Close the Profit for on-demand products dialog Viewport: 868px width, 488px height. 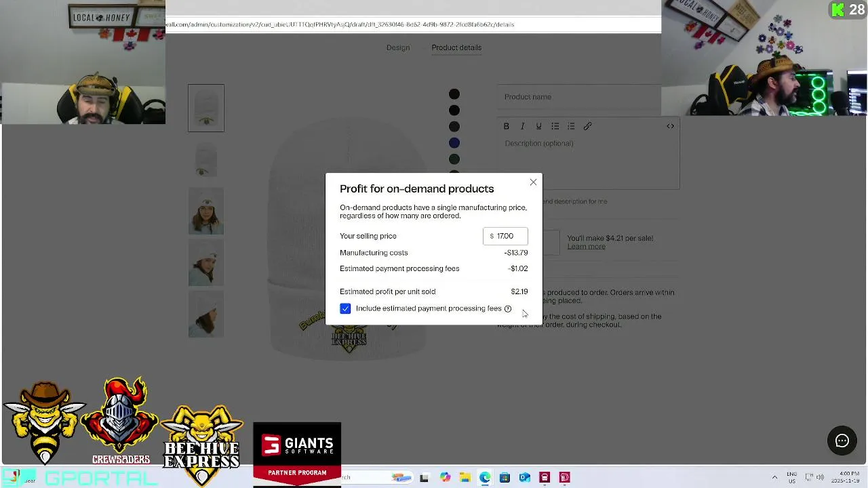[533, 182]
